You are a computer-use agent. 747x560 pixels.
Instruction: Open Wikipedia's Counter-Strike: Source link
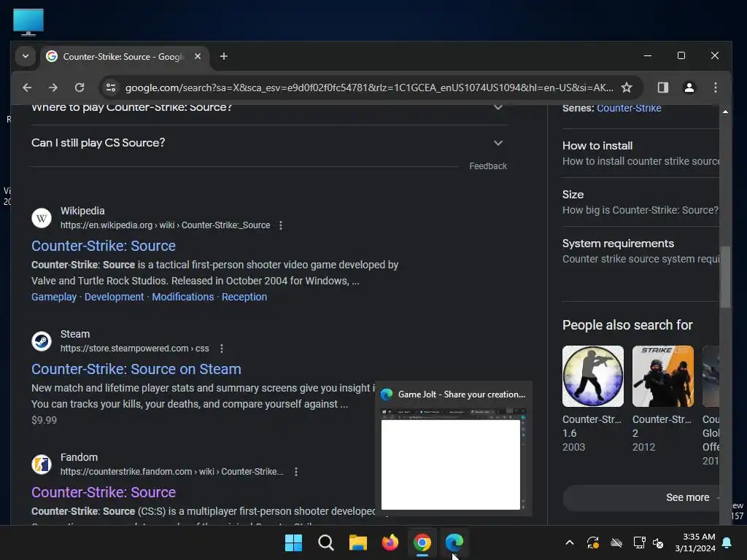tap(104, 246)
